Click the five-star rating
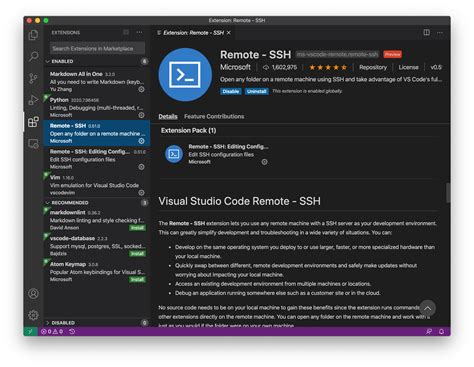 [328, 67]
